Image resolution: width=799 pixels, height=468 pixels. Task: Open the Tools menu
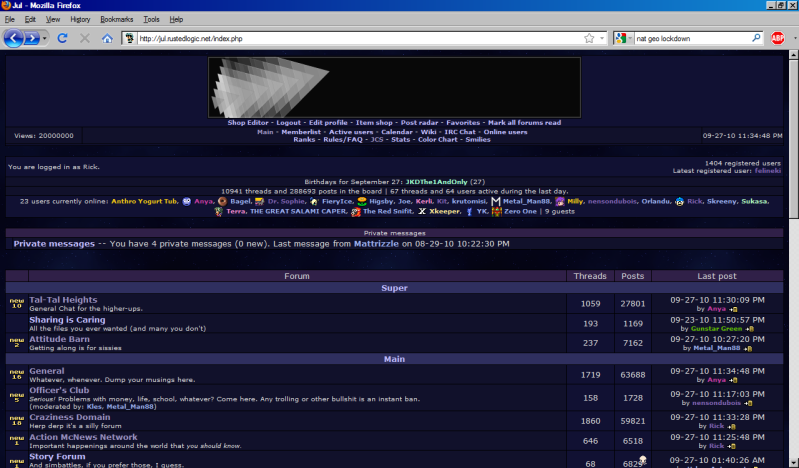(151, 19)
